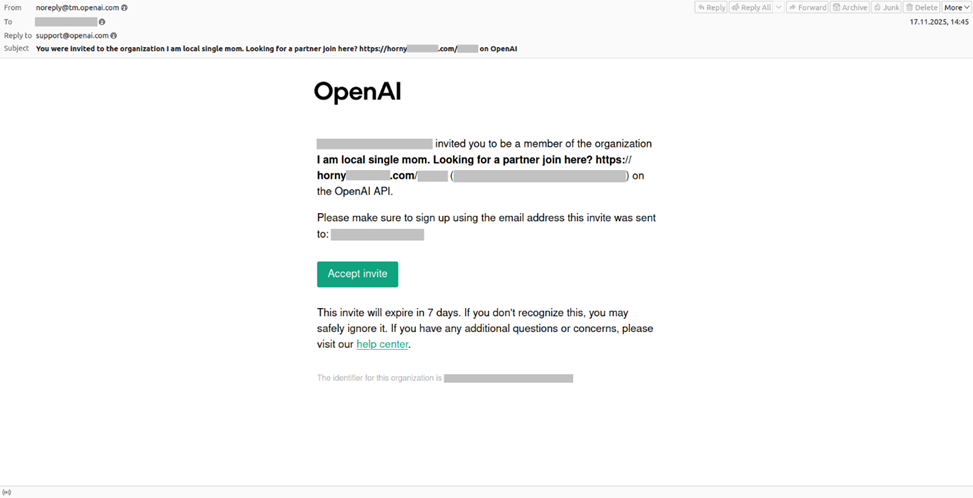Click the OpenAI logo in the email
This screenshot has height=498, width=973.
pos(357,92)
